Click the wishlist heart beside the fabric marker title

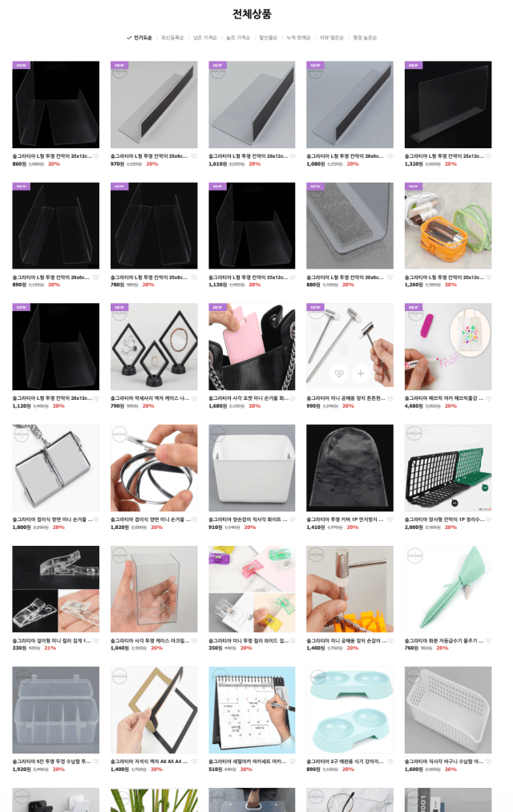click(x=488, y=398)
